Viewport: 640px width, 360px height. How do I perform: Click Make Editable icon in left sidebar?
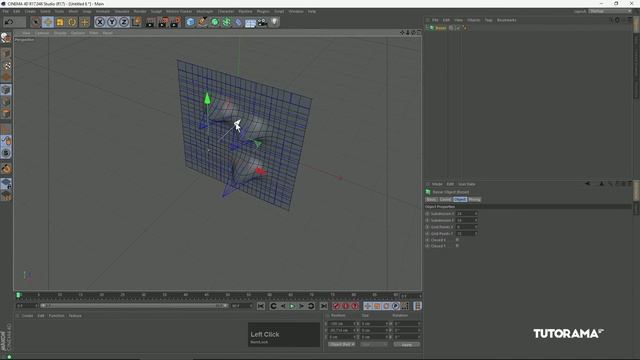tap(6, 38)
